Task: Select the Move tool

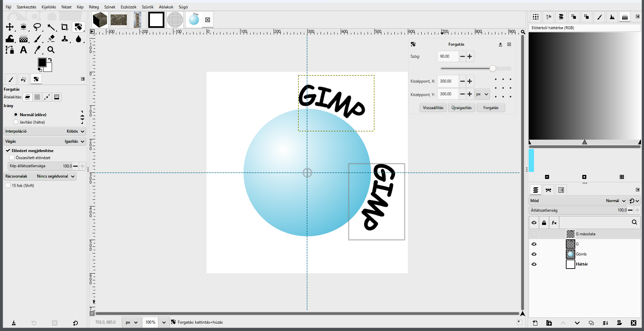Action: tap(10, 27)
